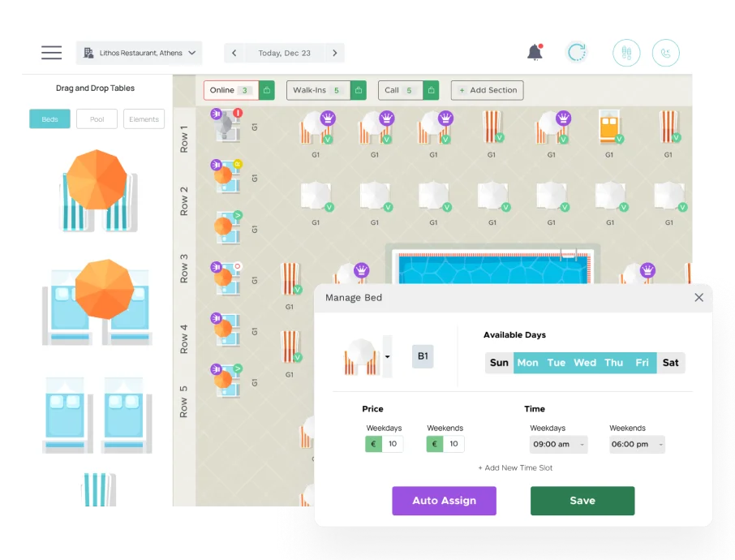
Task: Pick the orange umbrella with striped loungers
Action: 97,191
